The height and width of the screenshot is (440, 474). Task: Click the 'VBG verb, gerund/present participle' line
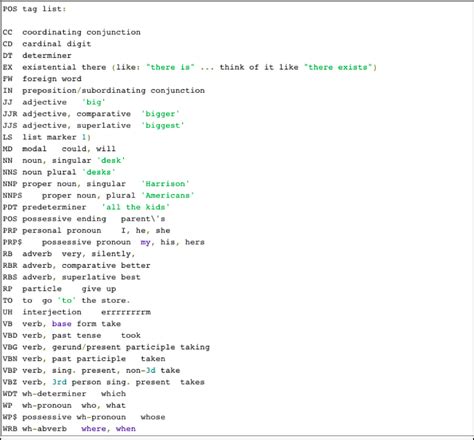pyautogui.click(x=106, y=347)
